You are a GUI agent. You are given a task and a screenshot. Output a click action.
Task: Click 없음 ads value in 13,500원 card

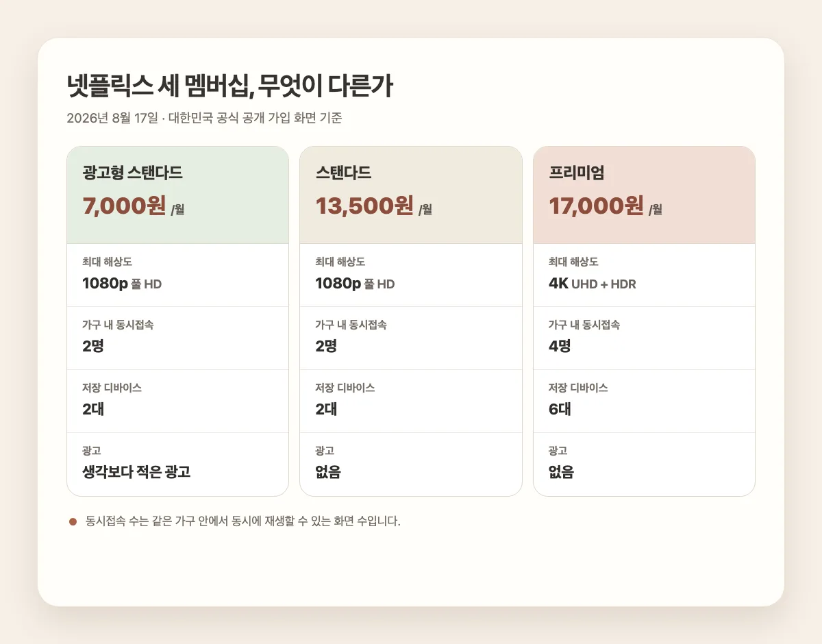(x=328, y=472)
